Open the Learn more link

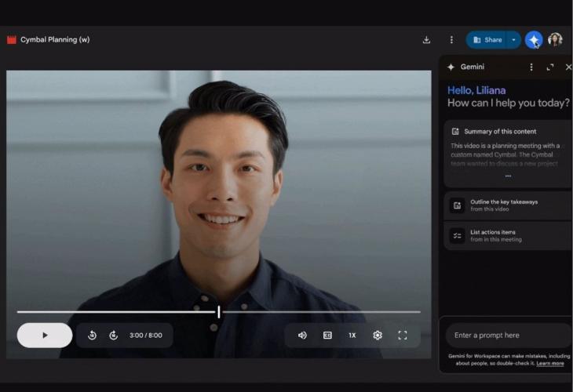tap(549, 364)
